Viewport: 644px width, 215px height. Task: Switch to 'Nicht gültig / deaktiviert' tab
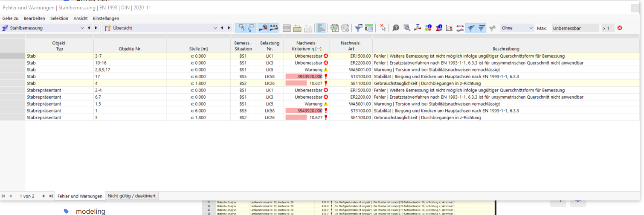(132, 196)
